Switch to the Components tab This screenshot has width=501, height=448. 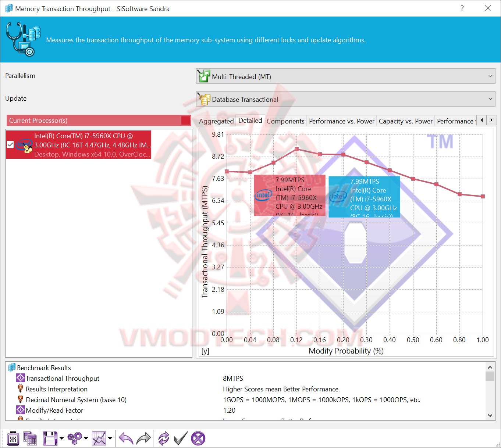285,121
